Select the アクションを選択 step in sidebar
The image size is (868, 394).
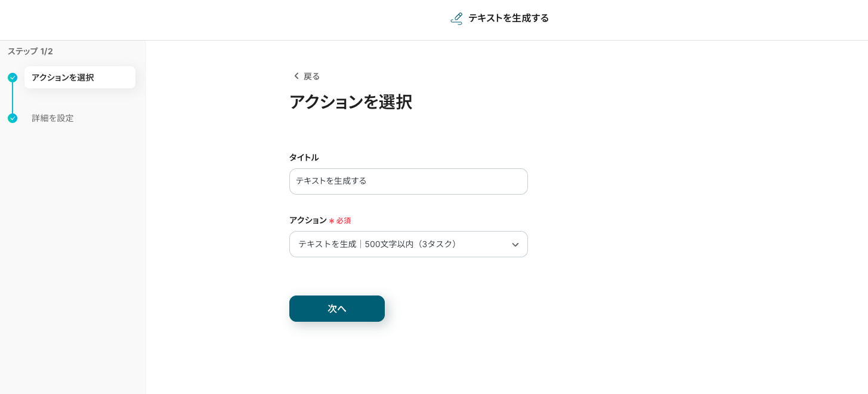point(79,78)
